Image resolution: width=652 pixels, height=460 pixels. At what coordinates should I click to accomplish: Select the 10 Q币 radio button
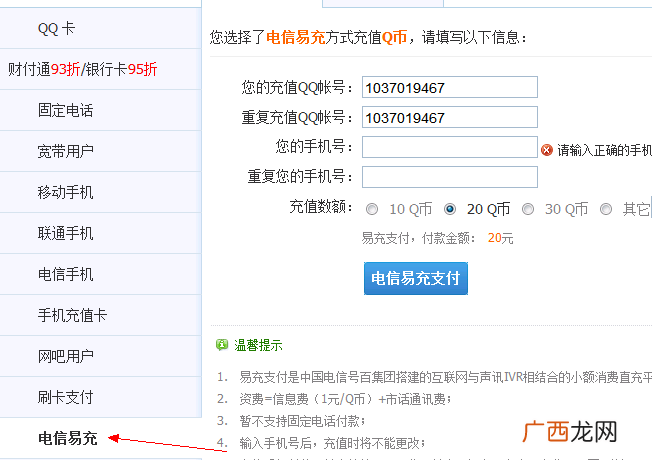coord(372,209)
